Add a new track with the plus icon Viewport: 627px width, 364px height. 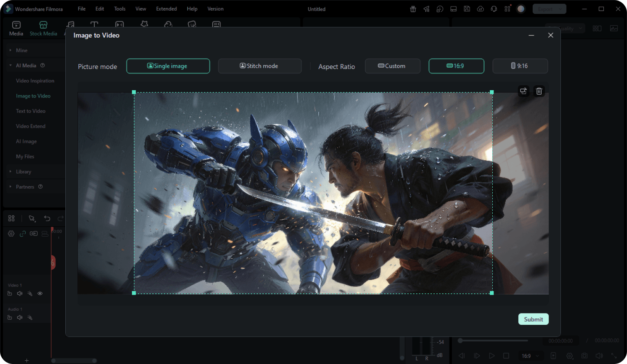(x=27, y=360)
